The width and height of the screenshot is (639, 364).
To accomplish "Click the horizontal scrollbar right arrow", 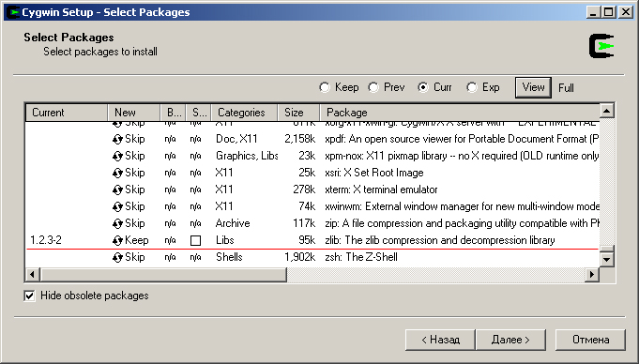I will (x=592, y=275).
